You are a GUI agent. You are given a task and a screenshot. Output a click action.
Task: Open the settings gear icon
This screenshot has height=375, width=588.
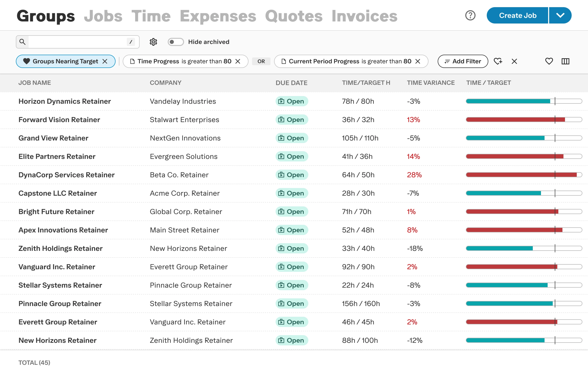tap(153, 42)
